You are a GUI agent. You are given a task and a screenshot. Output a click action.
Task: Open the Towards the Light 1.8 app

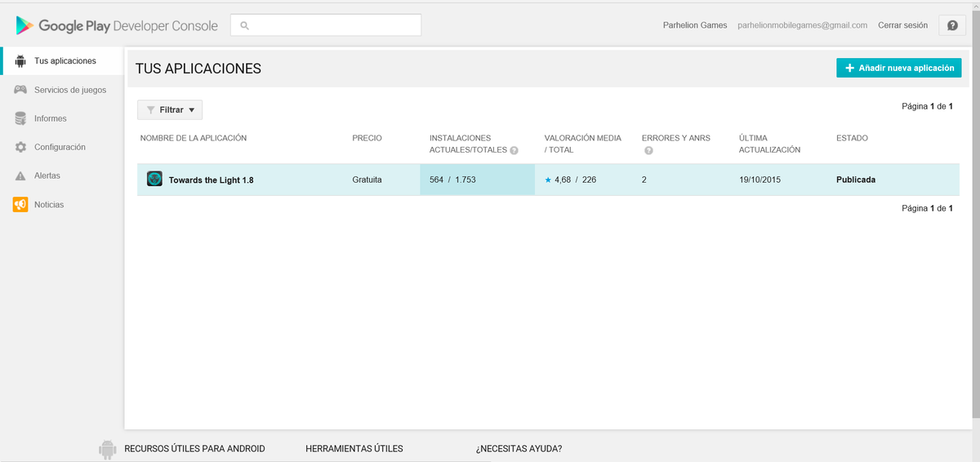tap(212, 180)
